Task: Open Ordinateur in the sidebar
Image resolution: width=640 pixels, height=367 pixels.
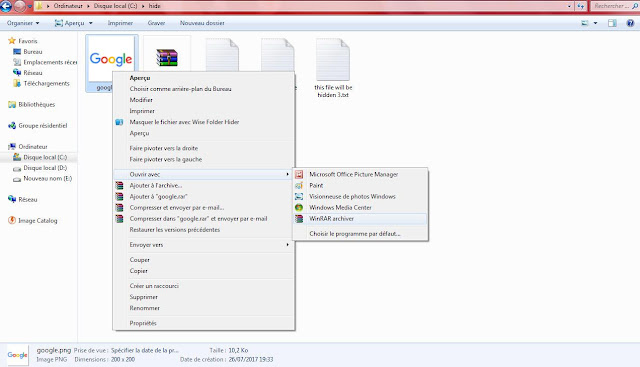Action: [x=33, y=147]
